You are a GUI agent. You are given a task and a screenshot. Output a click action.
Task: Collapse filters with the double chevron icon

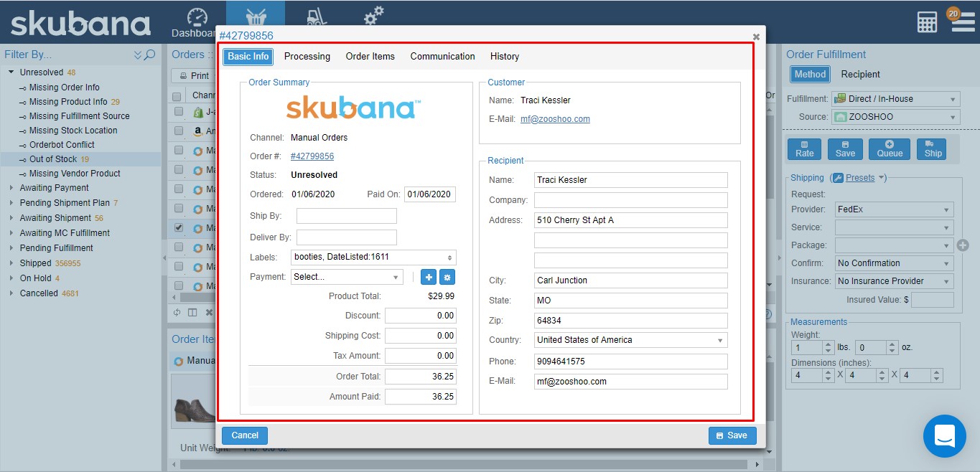point(138,55)
